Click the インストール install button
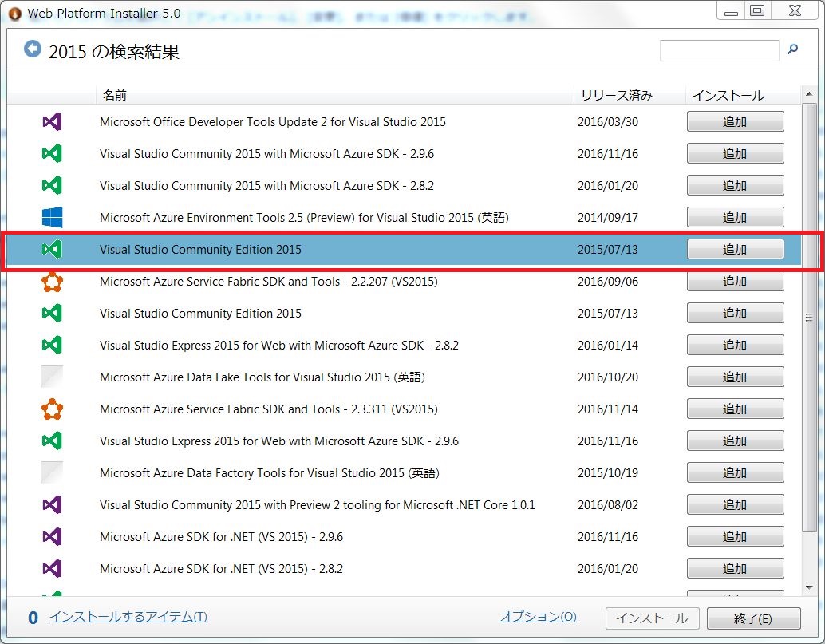This screenshot has height=644, width=825. coord(652,618)
